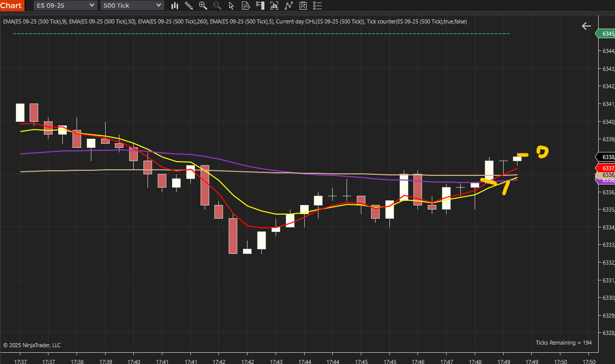Click the green 6345 price marker

coord(605,33)
